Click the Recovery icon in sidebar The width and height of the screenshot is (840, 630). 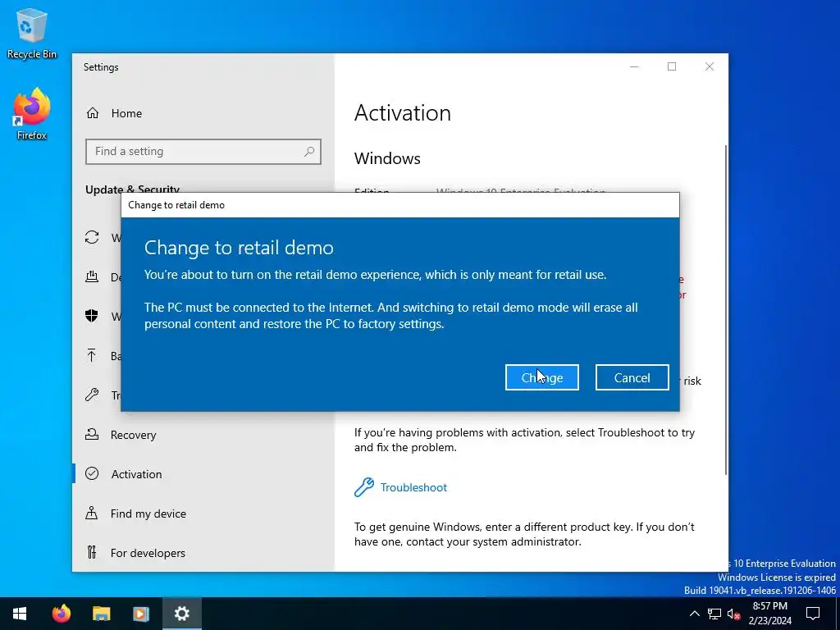point(92,435)
